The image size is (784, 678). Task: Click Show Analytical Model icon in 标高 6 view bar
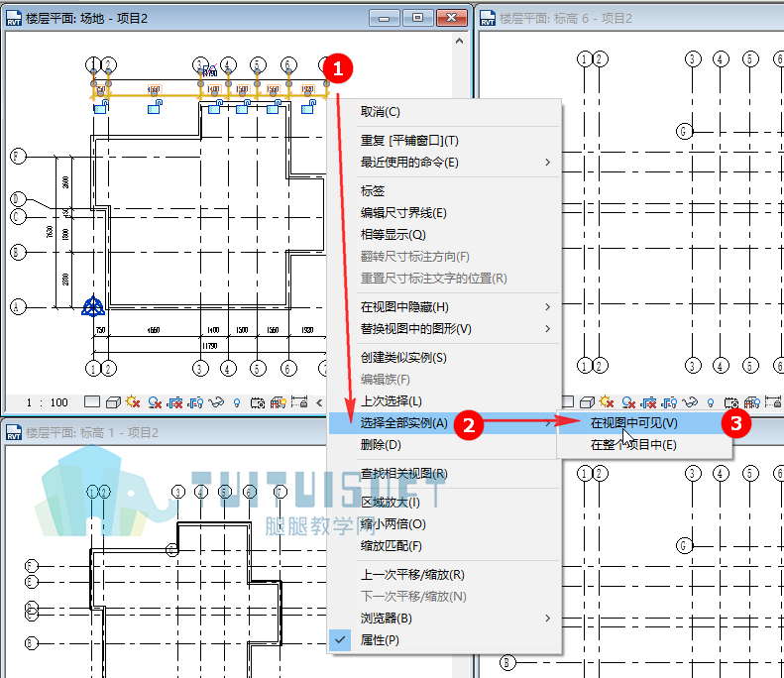[x=752, y=402]
